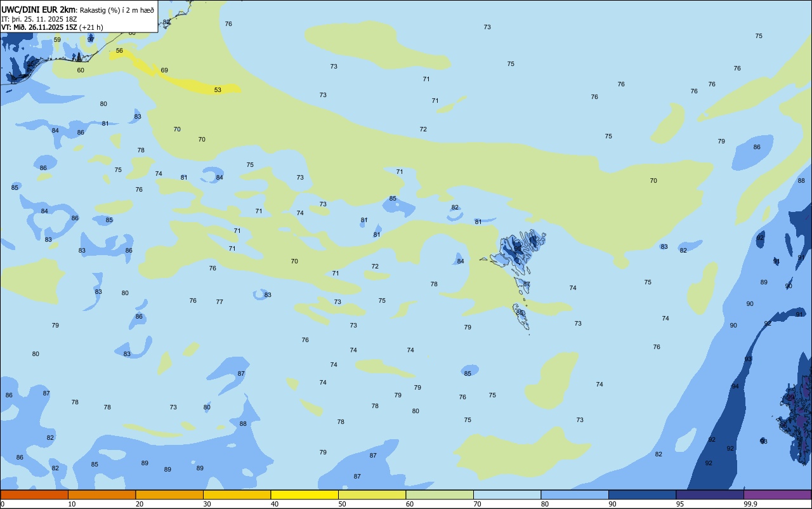Click the map value 56 near the coast
The image size is (812, 509).
tap(119, 51)
